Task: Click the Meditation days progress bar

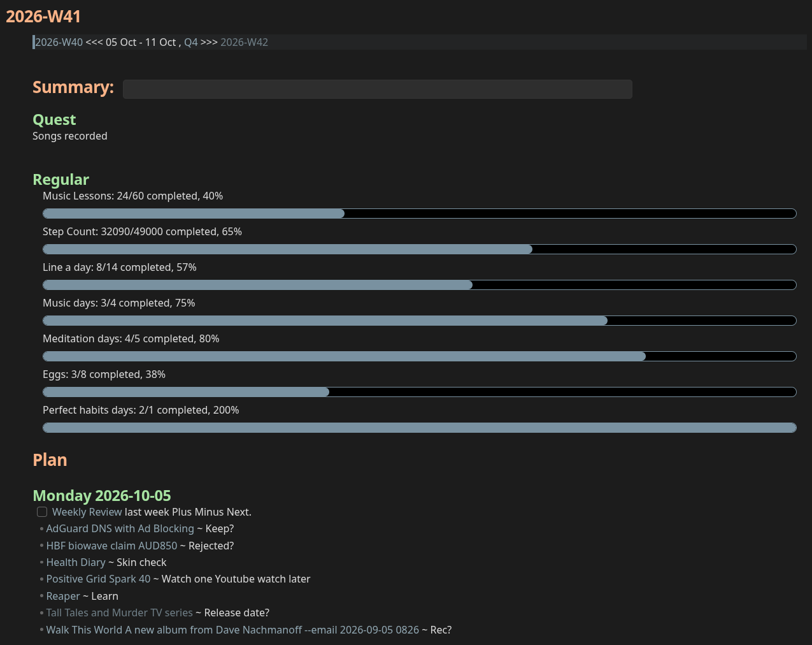Action: (x=420, y=356)
